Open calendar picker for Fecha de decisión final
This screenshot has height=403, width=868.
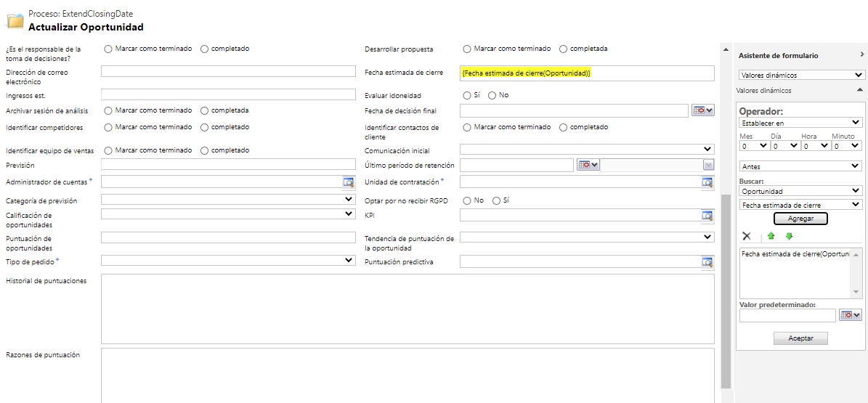[703, 110]
